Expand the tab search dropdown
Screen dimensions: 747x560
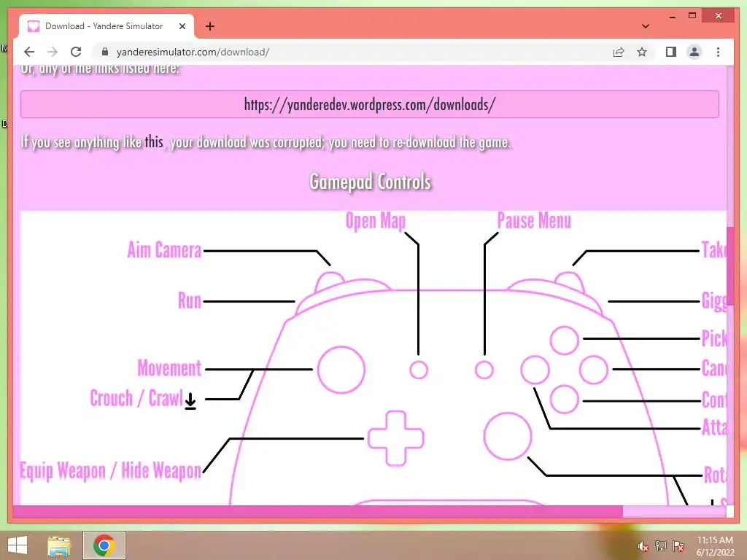pos(646,26)
